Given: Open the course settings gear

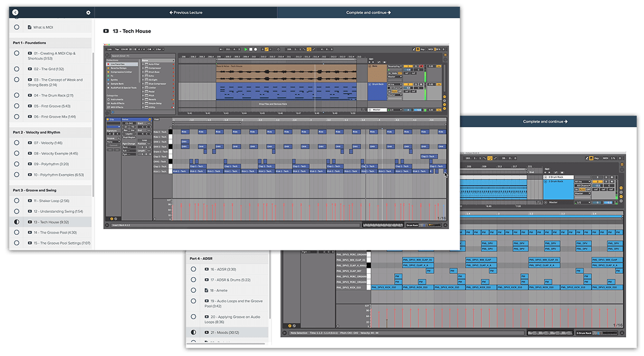Looking at the screenshot, I should tap(88, 13).
